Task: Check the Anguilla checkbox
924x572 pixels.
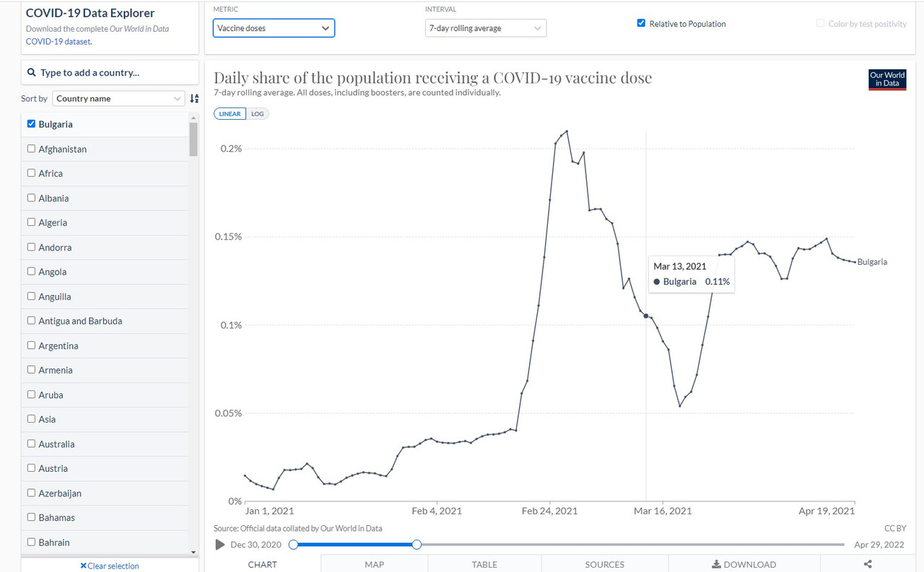Action: click(x=31, y=296)
